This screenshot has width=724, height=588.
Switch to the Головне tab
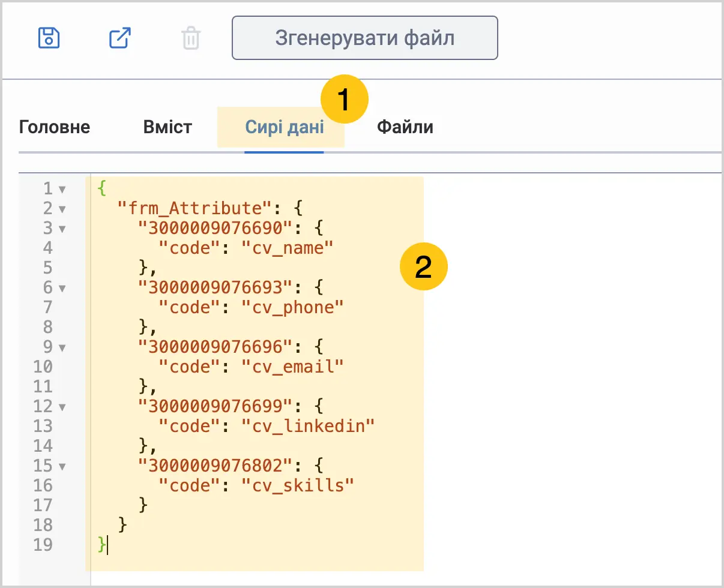(x=55, y=127)
